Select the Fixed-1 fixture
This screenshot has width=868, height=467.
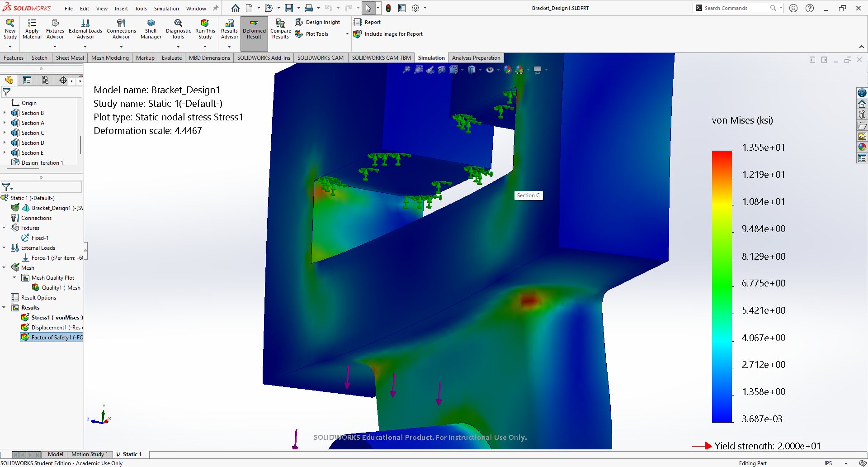(35, 238)
